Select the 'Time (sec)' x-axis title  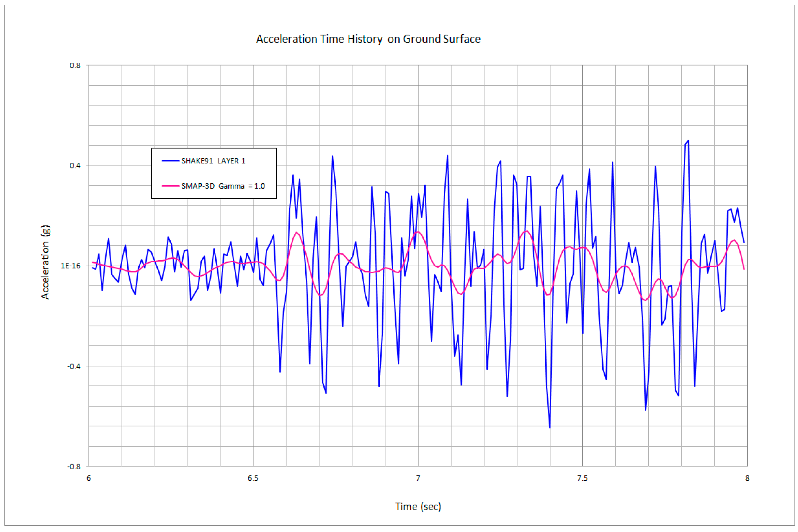(x=418, y=507)
